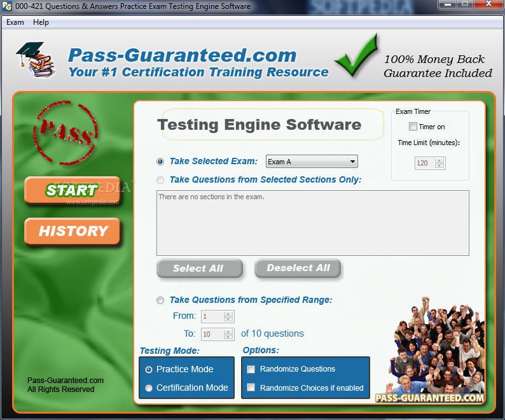The height and width of the screenshot is (420, 505).
Task: Increase the Time Limit minutes value
Action: [439, 160]
